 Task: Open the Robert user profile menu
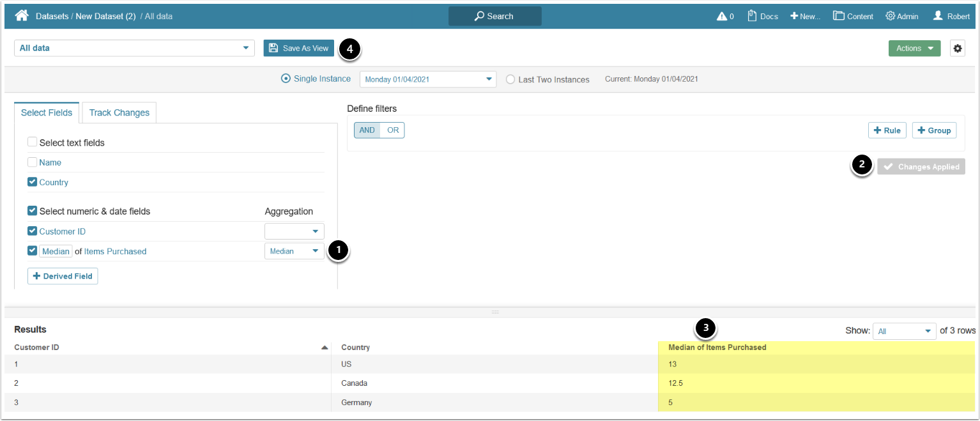(x=951, y=16)
